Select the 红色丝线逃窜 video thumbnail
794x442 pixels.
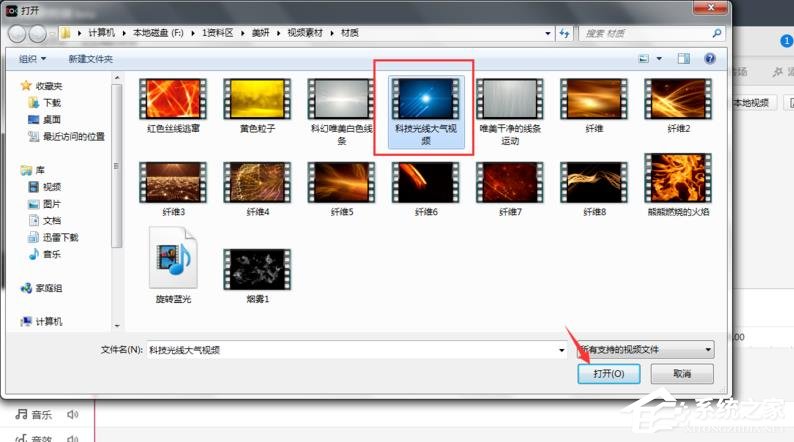coord(173,99)
